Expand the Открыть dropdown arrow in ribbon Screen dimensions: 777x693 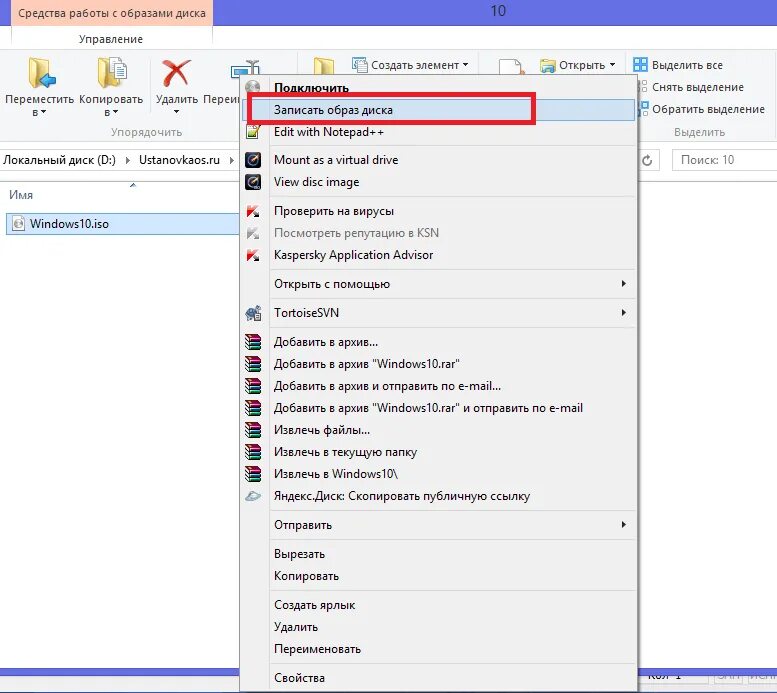(x=612, y=65)
